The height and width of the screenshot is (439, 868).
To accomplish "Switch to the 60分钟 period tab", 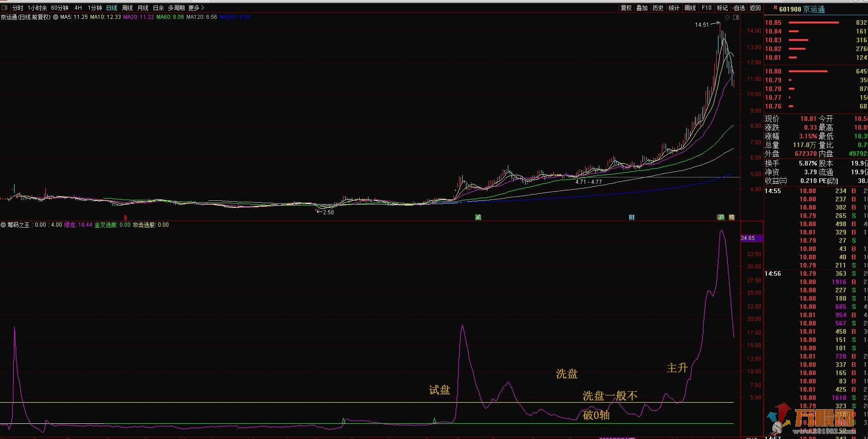I will coord(60,8).
